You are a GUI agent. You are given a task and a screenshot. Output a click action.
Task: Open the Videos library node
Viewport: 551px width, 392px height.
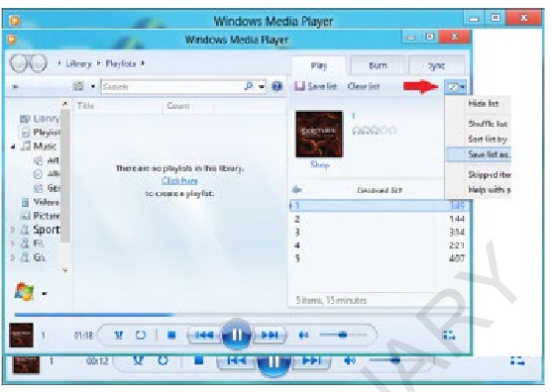[x=40, y=202]
